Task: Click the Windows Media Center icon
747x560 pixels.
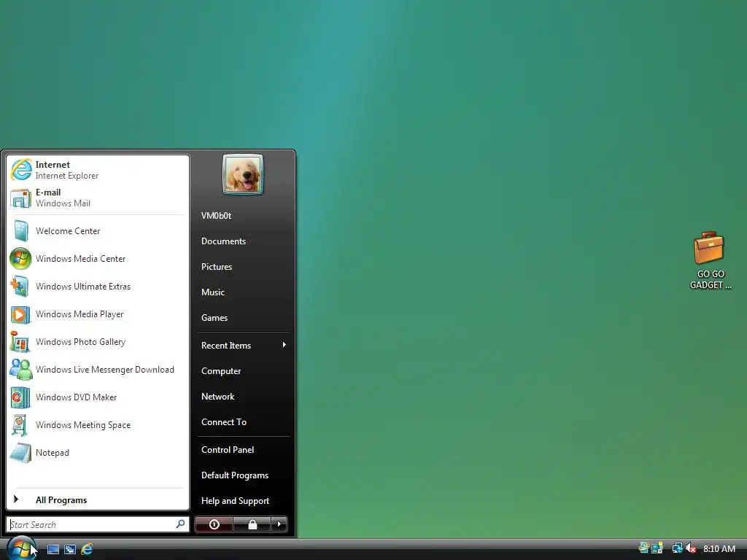Action: [x=21, y=259]
